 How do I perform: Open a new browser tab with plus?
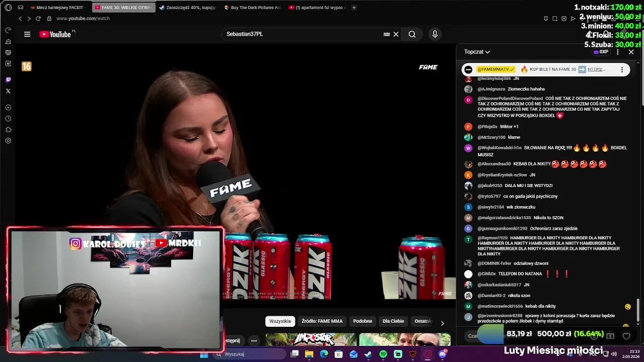pyautogui.click(x=354, y=8)
